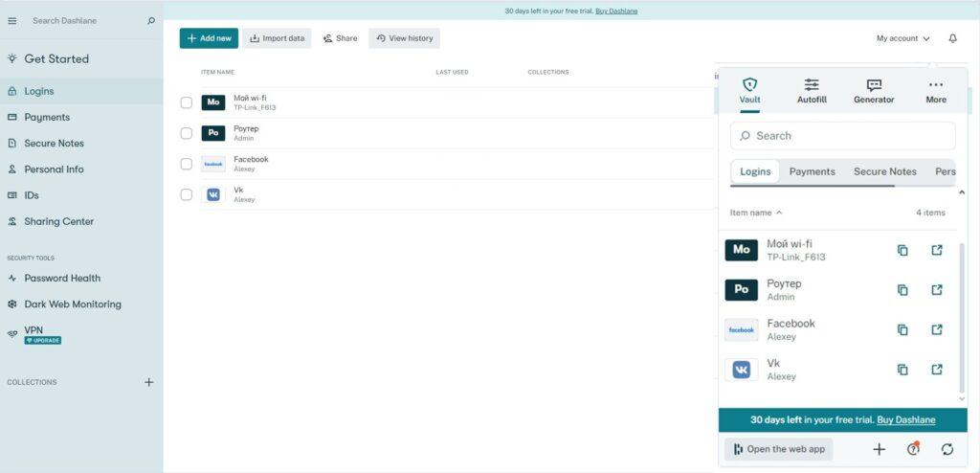Select the Logins tab in popup
The height and width of the screenshot is (473, 980).
(x=755, y=171)
